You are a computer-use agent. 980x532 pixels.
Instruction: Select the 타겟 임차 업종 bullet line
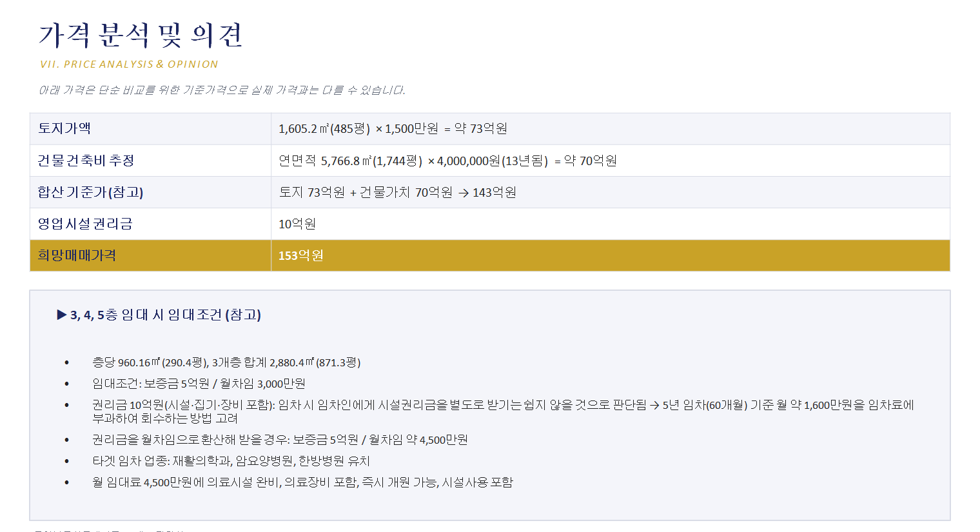pyautogui.click(x=231, y=461)
